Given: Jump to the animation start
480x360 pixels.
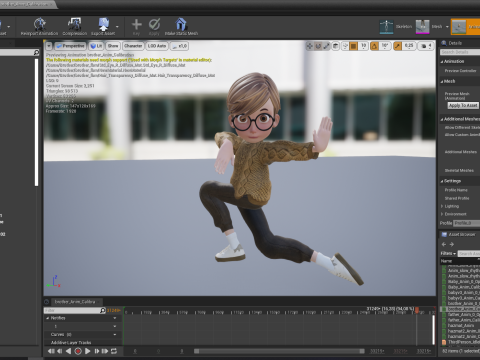Looking at the screenshot, I should pyautogui.click(x=51, y=351).
